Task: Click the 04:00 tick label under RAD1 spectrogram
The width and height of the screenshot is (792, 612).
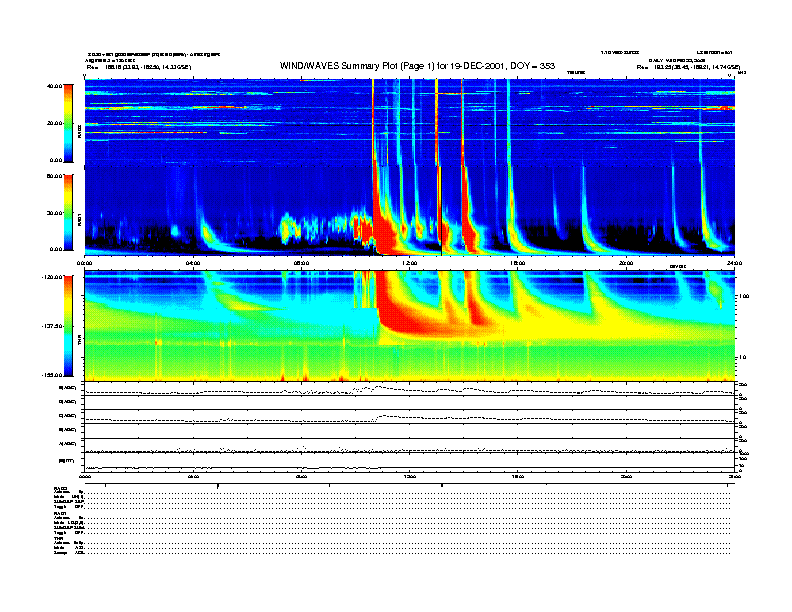Action: [x=193, y=263]
